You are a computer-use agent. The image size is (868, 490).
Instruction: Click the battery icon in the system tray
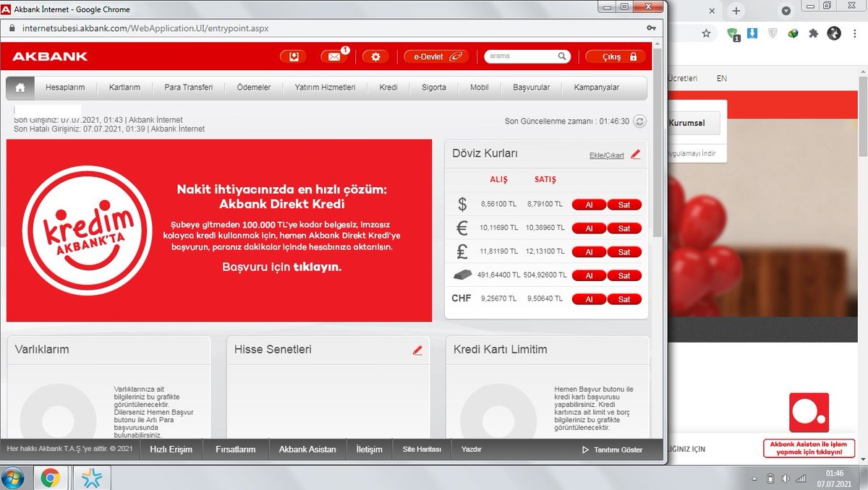(770, 478)
